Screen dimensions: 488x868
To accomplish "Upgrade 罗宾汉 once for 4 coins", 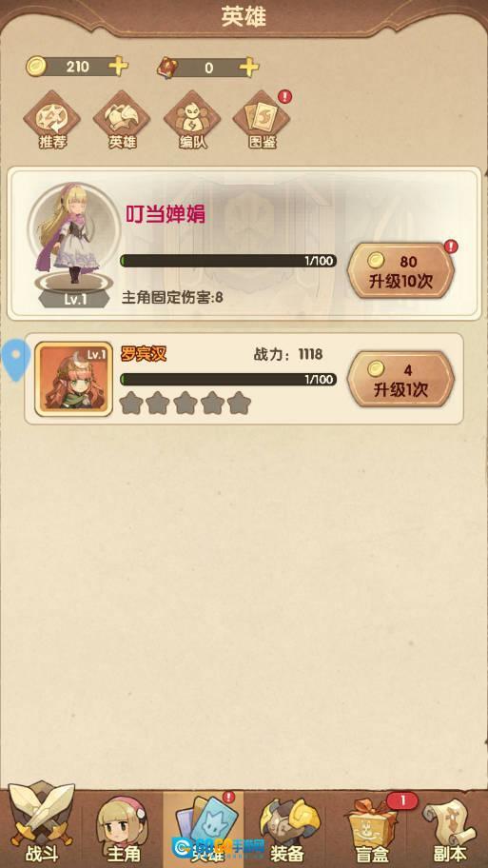I will 401,379.
